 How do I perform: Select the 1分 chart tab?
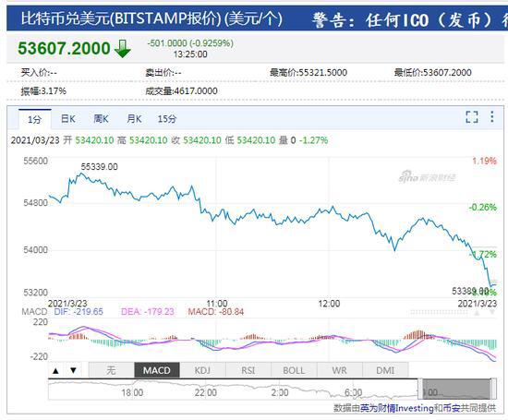pyautogui.click(x=35, y=119)
